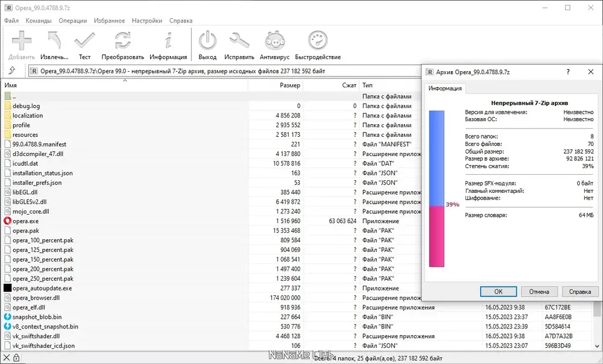Click the Отмена button
This screenshot has height=364, width=603.
538,291
